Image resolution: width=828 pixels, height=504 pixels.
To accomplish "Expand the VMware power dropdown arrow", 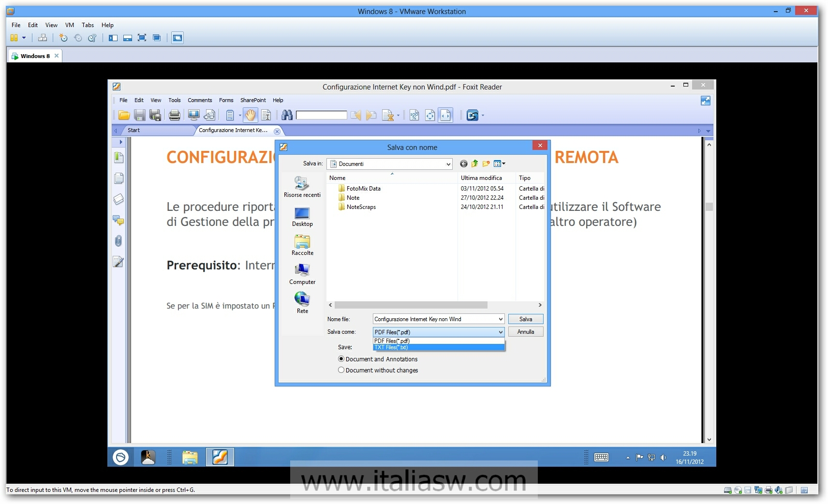I will (24, 38).
